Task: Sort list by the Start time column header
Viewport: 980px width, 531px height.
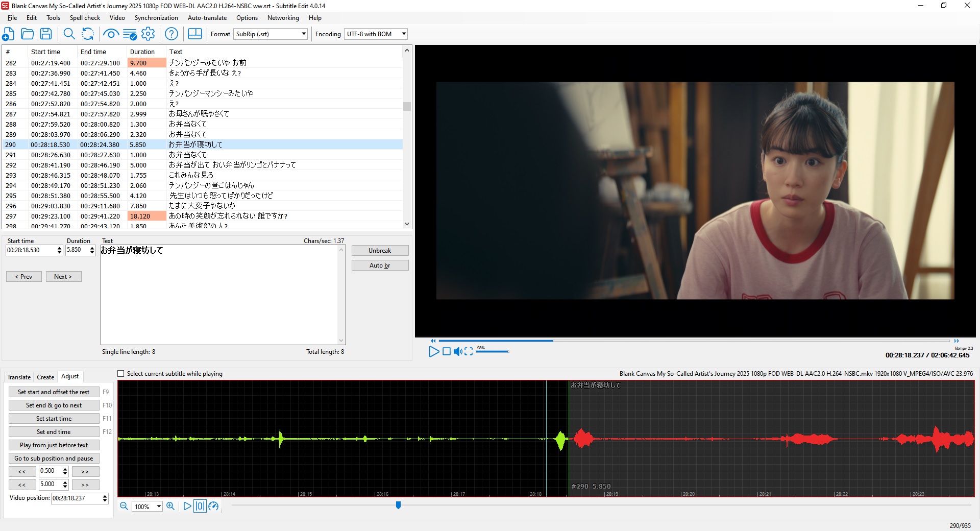Action: tap(53, 52)
